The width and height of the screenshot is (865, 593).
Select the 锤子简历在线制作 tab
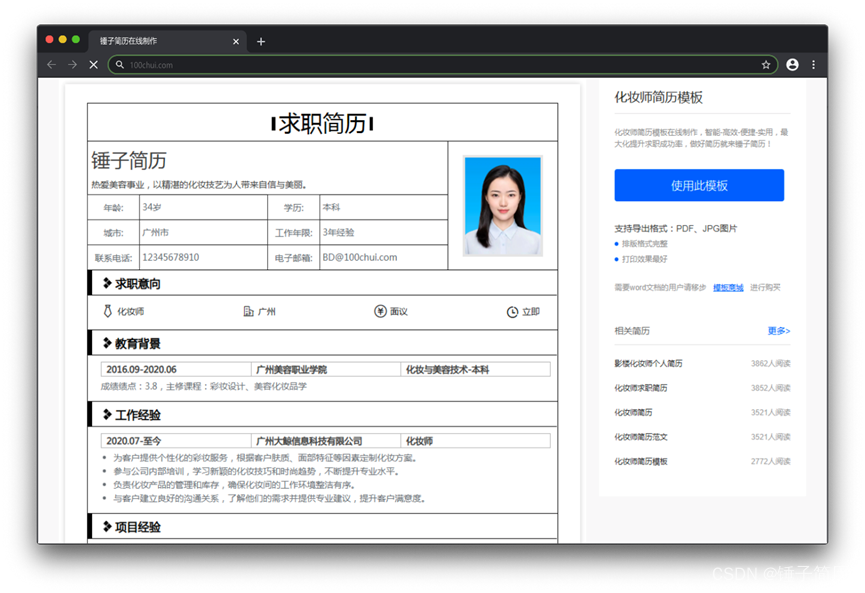coord(168,41)
